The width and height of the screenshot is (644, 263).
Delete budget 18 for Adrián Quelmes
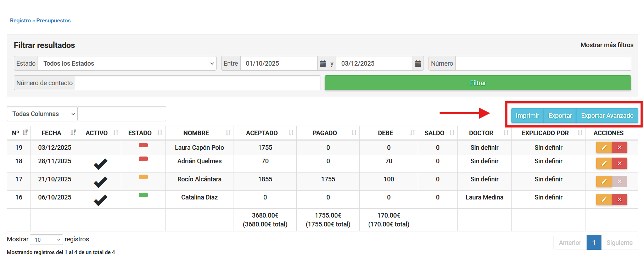pos(620,163)
